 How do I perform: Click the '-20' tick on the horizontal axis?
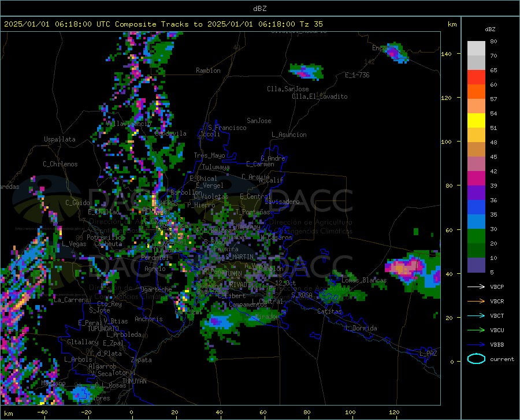point(86,412)
